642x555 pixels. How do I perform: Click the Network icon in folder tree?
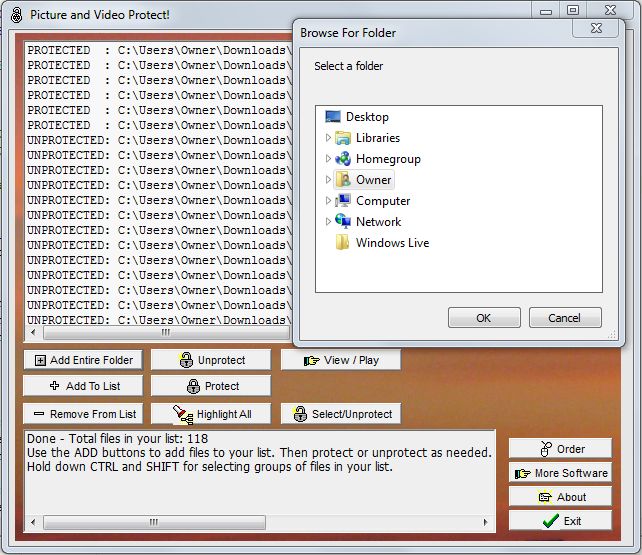click(343, 222)
